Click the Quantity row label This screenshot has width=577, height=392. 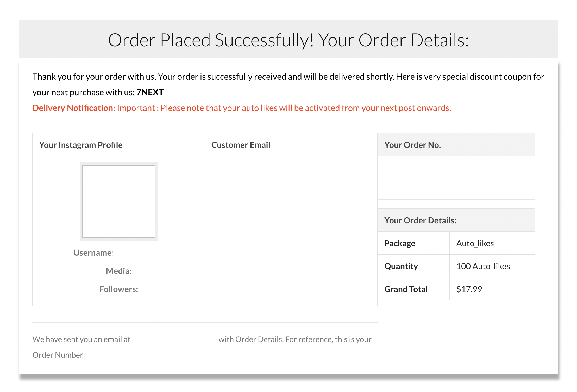point(401,266)
